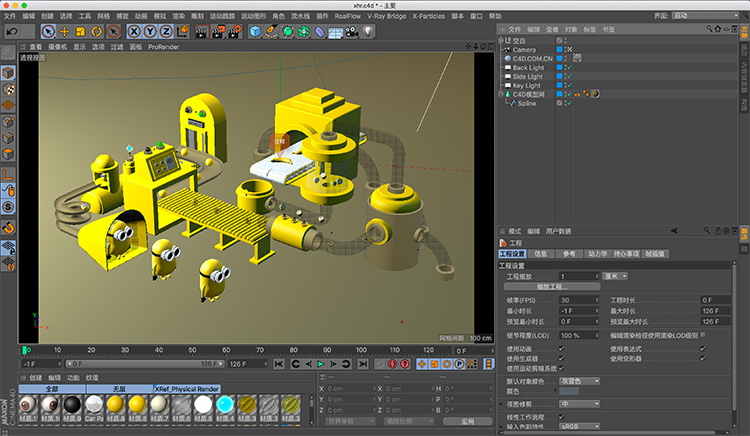
Task: Open the 文件 menu in menu bar
Action: (x=10, y=16)
